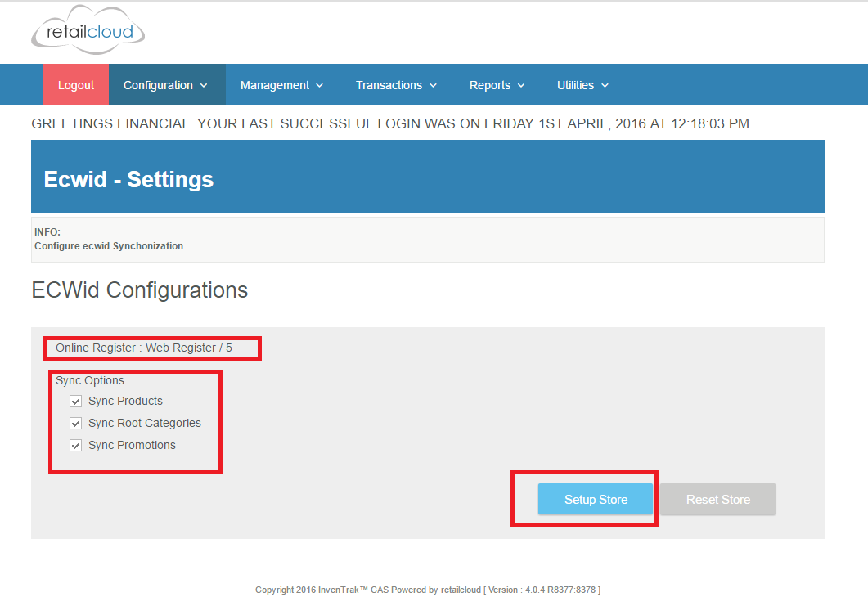Click the 'Ecwid - Settings' page header
This screenshot has height=615, width=868.
click(x=128, y=179)
